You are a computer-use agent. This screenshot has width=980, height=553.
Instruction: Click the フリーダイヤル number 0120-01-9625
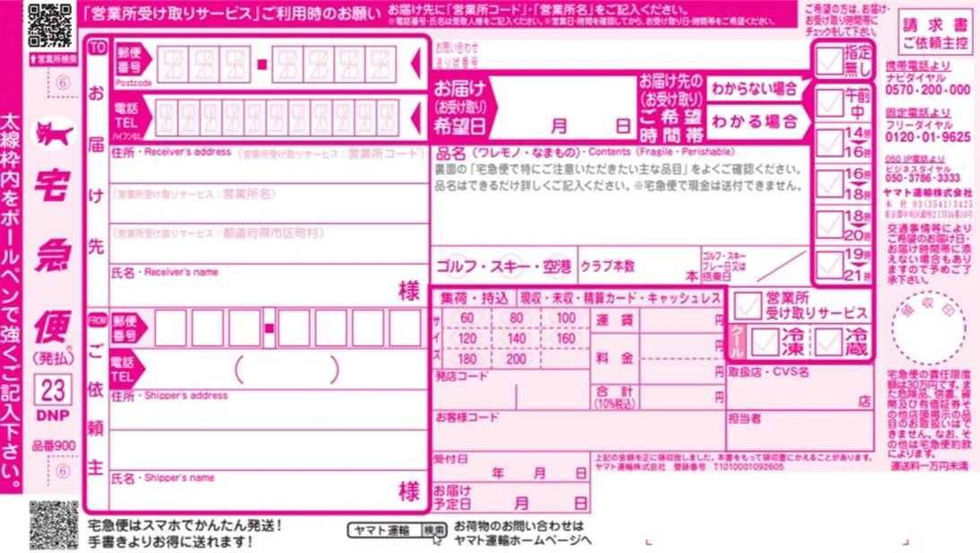click(928, 136)
